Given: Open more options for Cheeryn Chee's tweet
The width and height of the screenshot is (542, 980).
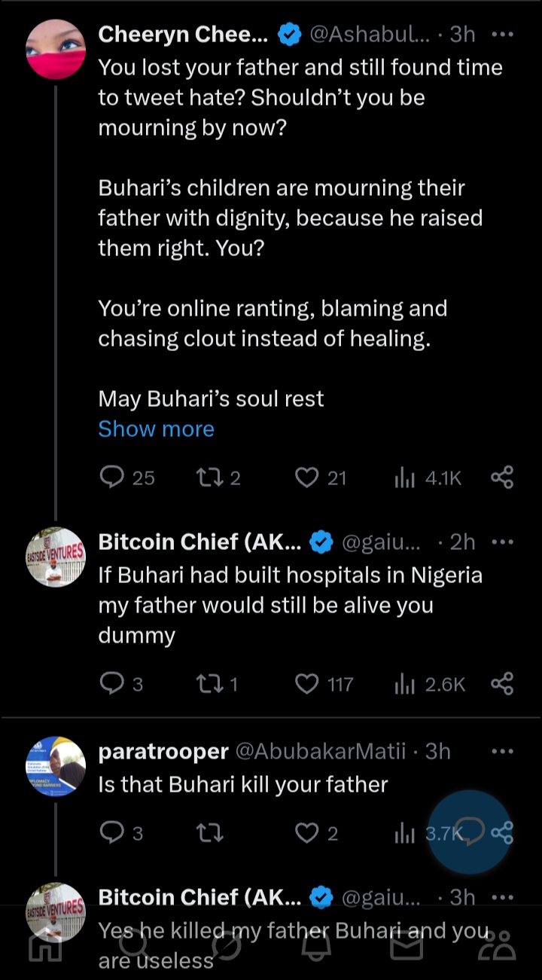Looking at the screenshot, I should point(501,34).
